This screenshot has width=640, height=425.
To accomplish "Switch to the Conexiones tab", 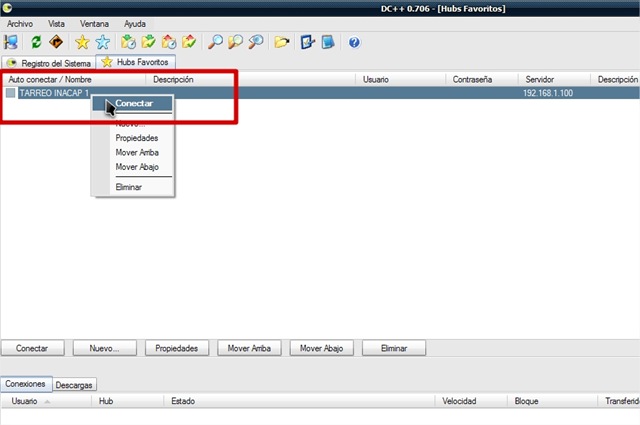I will coord(26,384).
